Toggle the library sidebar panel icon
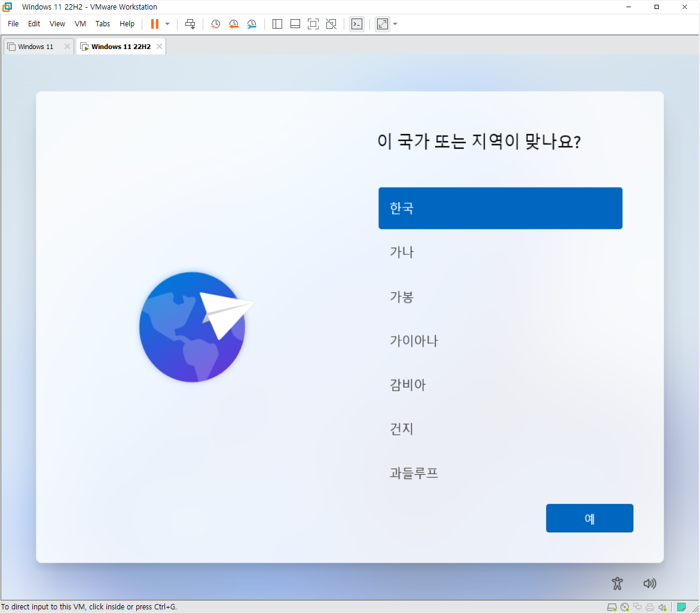 [277, 24]
